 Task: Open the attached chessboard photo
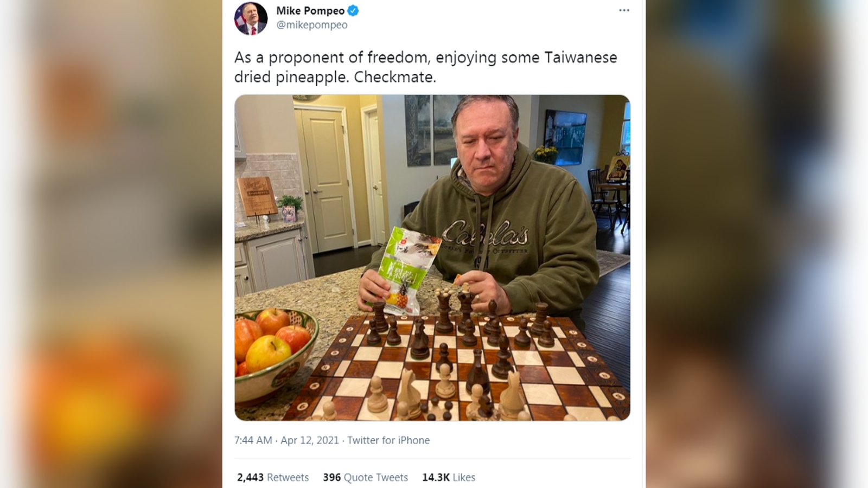pos(432,258)
